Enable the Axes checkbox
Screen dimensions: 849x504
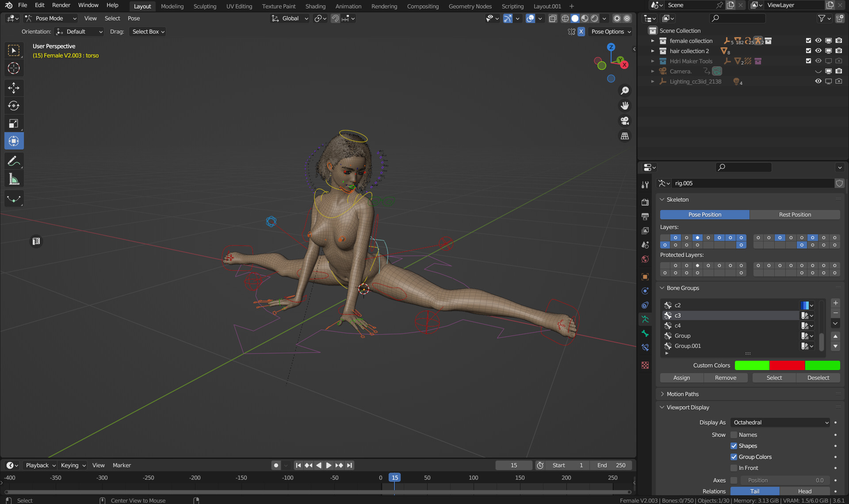734,481
